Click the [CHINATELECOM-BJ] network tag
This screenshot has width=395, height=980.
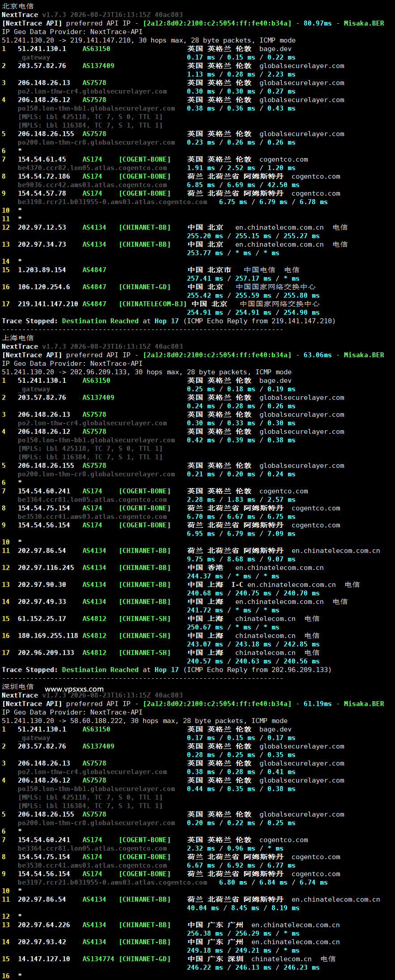(x=153, y=304)
